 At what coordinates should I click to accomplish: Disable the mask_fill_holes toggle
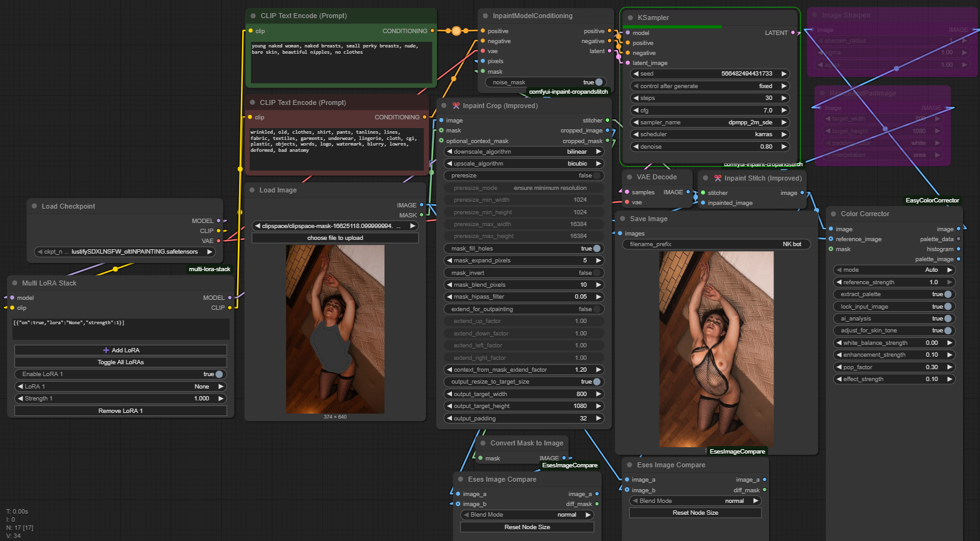coord(596,249)
